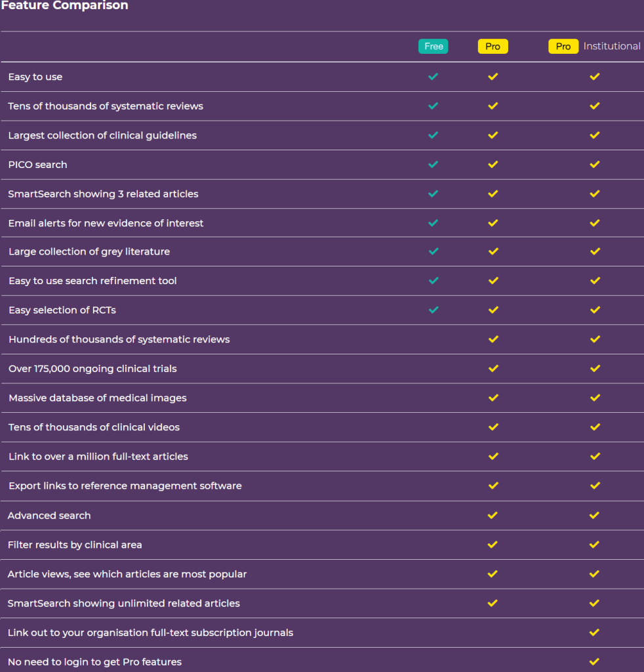Click Pro checkmark for Over 175,000 ongoing clinical trials
The height and width of the screenshot is (672, 644).
493,369
